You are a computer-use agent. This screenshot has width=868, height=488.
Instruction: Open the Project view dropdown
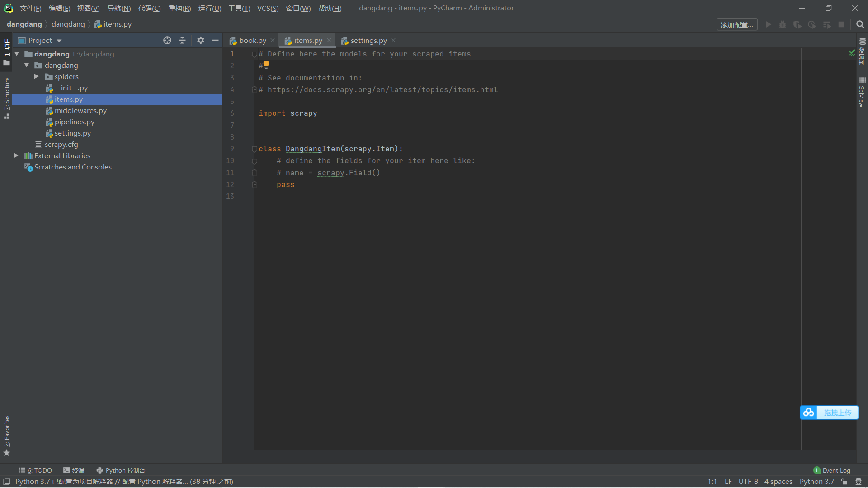pos(59,41)
